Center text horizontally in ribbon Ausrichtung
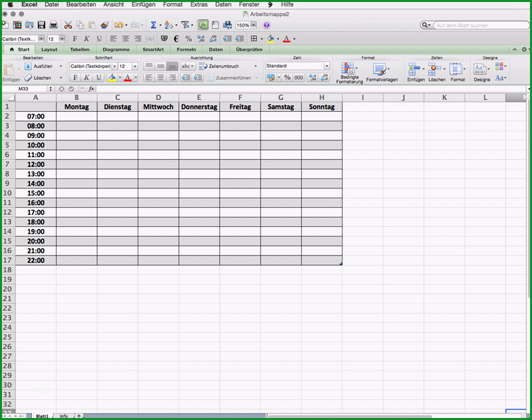The width and height of the screenshot is (532, 420). [160, 77]
